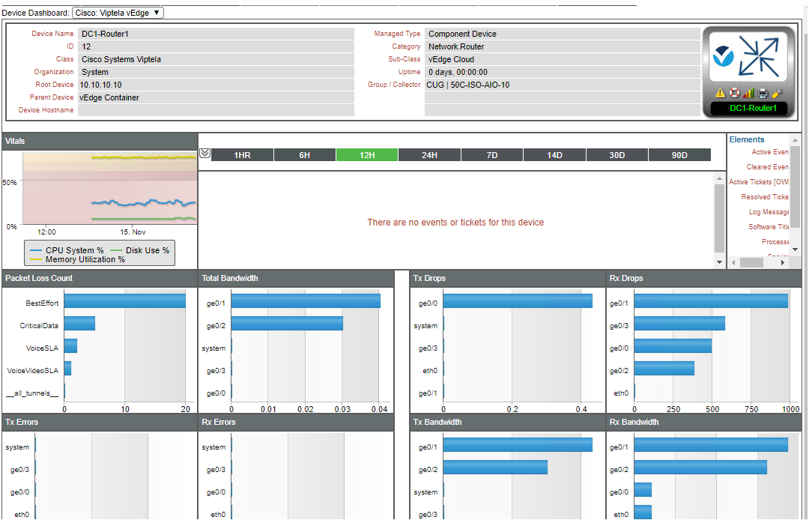The height and width of the screenshot is (520, 812).
Task: Click the DC1-Router1 device thumbnail image
Action: point(748,56)
